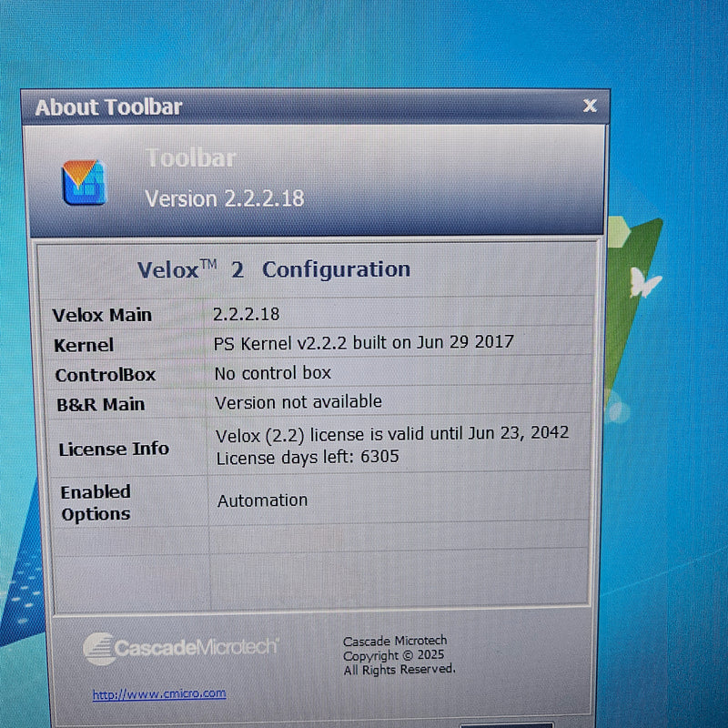
Task: Click 'PS Kernel v2.2.2 built on Jun 29 2017'
Action: tap(363, 343)
